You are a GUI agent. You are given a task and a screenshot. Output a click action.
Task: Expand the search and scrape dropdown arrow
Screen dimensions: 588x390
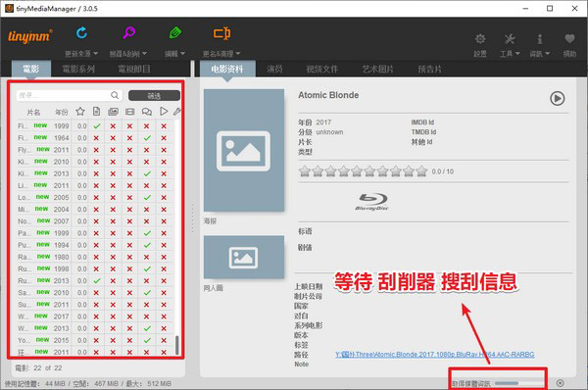coord(144,54)
